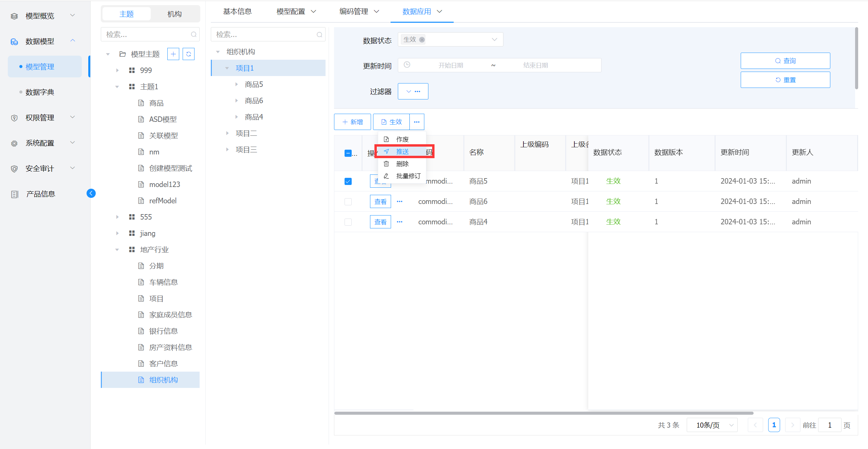The height and width of the screenshot is (449, 868).
Task: Click the 查询 button
Action: click(x=785, y=61)
